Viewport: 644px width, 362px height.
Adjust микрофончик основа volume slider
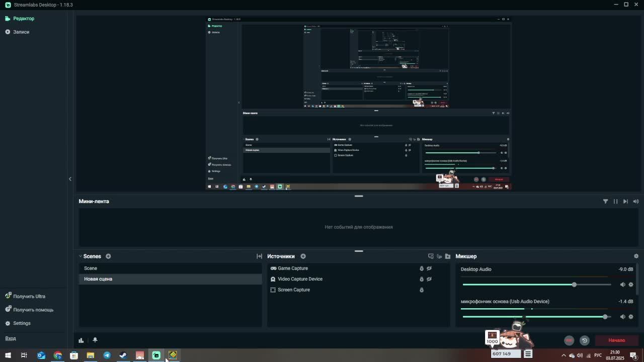[537, 317]
